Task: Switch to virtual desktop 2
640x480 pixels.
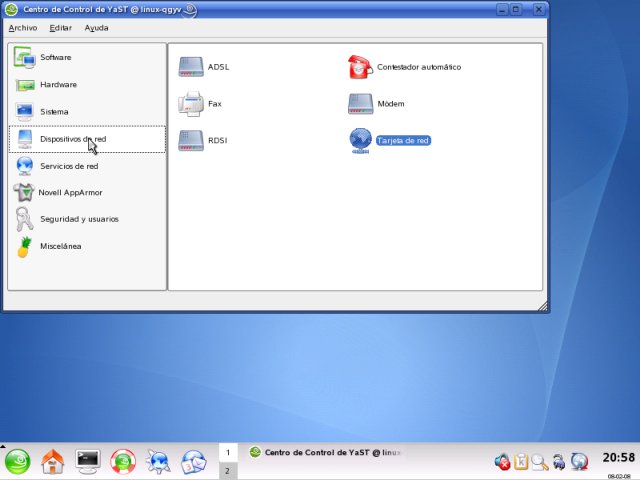Action: pos(228,471)
